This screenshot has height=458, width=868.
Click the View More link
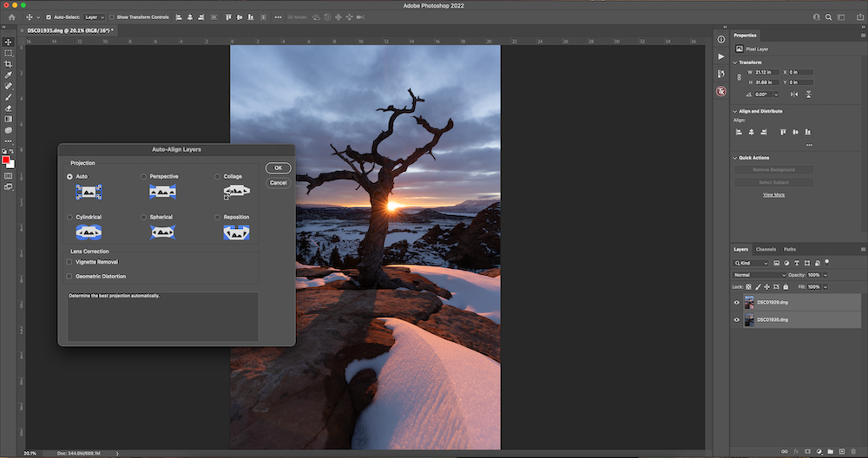tap(773, 194)
